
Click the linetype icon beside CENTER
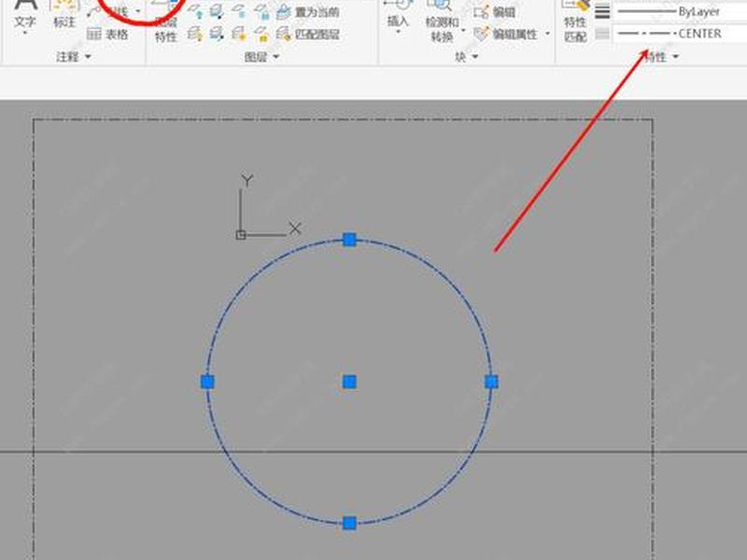point(602,34)
